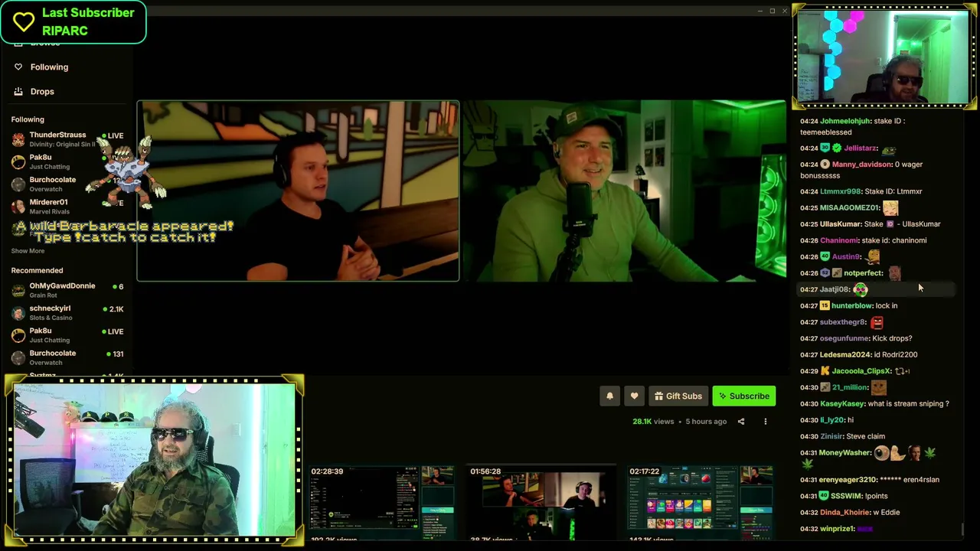
Task: Click the Gift Subs button
Action: [678, 396]
